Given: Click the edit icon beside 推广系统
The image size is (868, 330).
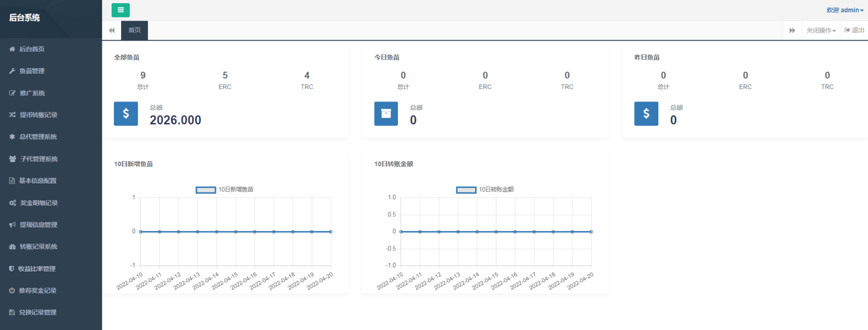Looking at the screenshot, I should click(12, 93).
